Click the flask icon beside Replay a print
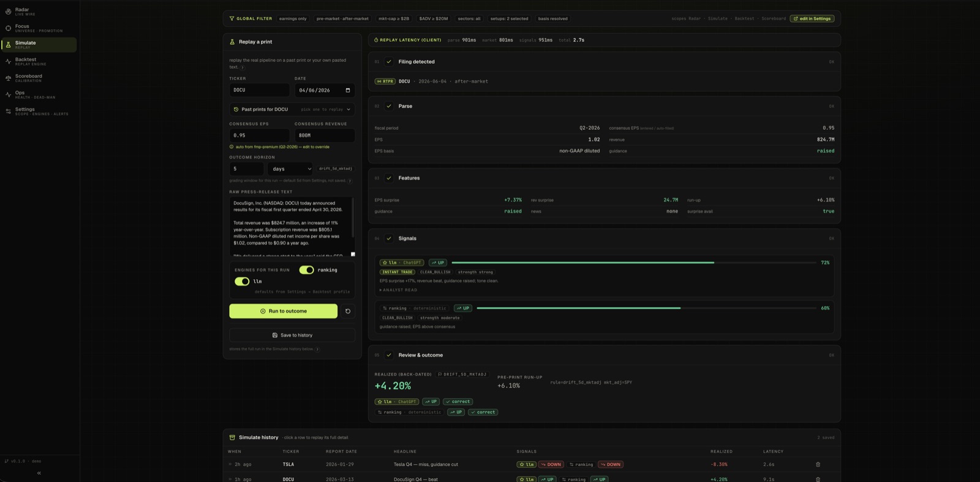980x482 pixels. 232,42
